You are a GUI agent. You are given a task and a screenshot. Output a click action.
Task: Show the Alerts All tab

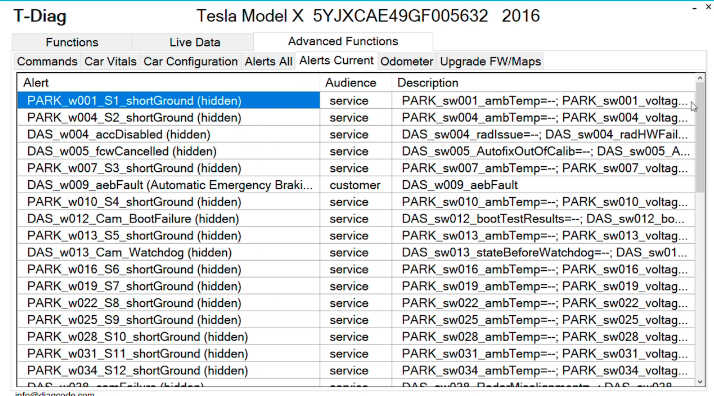(268, 61)
